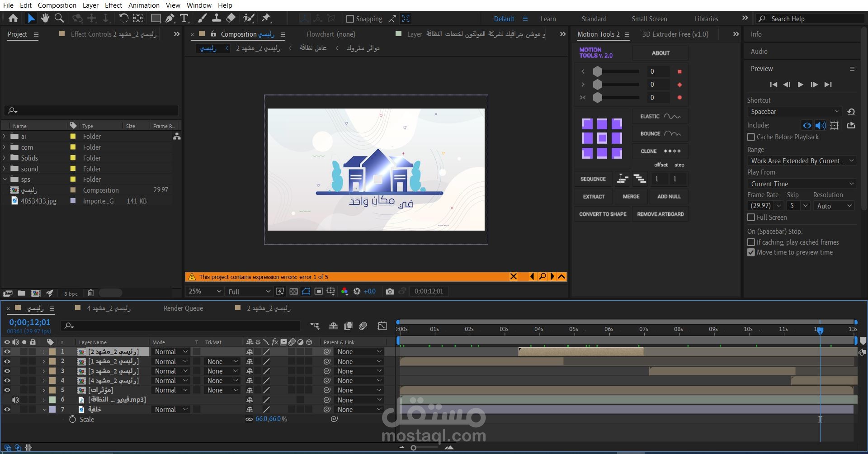Select the Rotation tool
Viewport: 868px width, 454px height.
pos(123,19)
